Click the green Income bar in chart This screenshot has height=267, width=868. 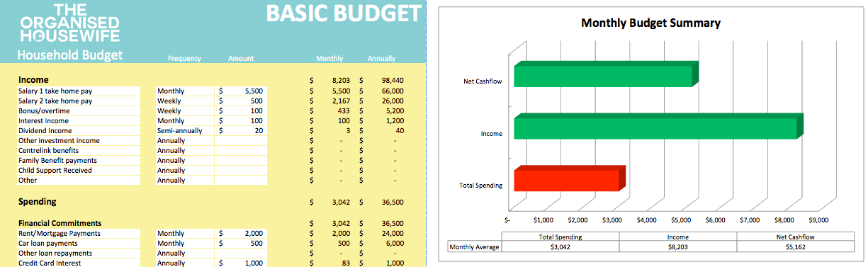(x=659, y=125)
